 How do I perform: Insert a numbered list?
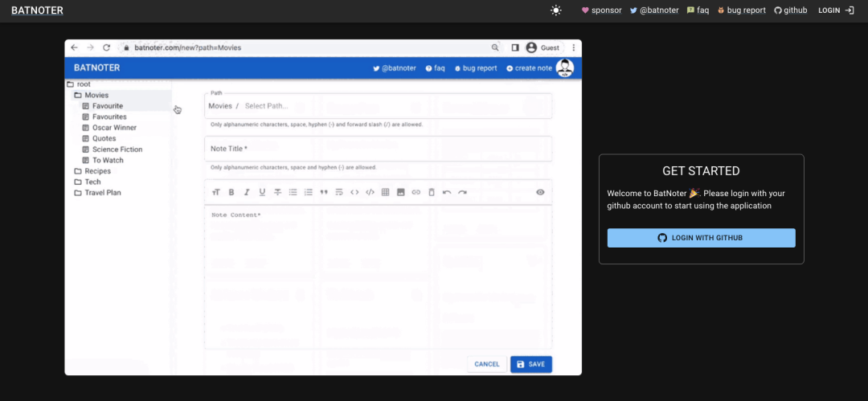(309, 192)
